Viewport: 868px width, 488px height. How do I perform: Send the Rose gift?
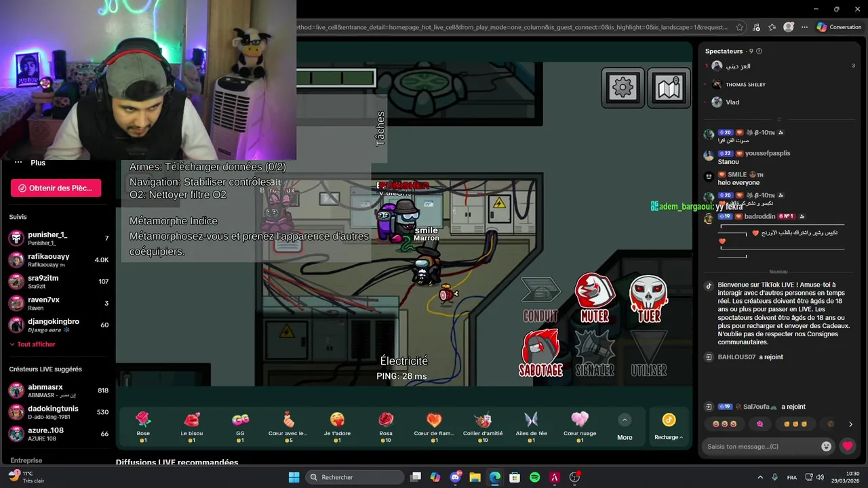click(143, 427)
